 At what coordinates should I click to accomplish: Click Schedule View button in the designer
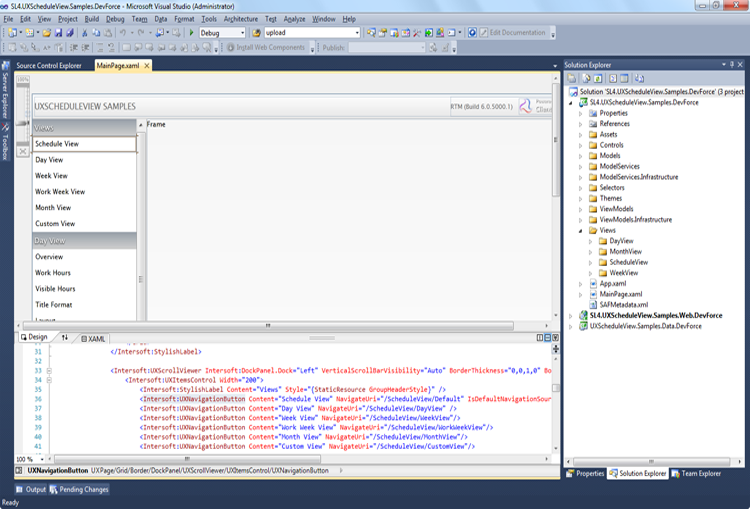[x=84, y=144]
